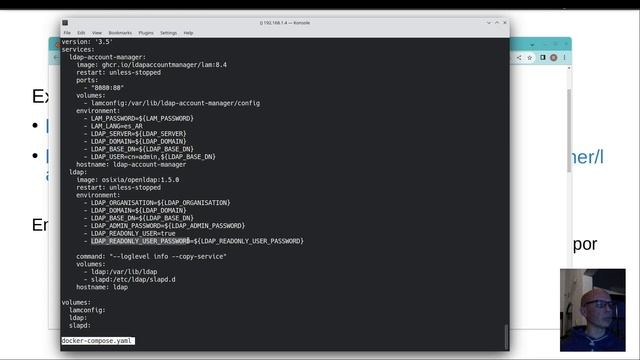Viewport: 640px width, 360px height.
Task: Click the word 'por' on the slide
Action: (585, 244)
